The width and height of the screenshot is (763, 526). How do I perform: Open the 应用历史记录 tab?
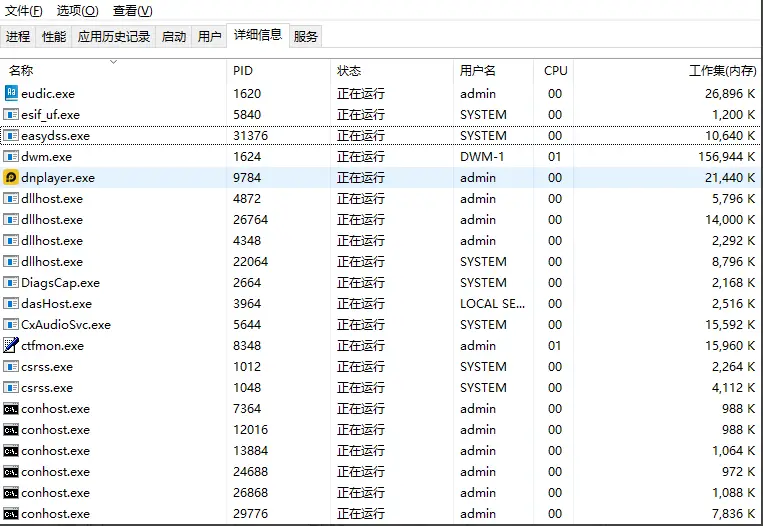tap(114, 37)
